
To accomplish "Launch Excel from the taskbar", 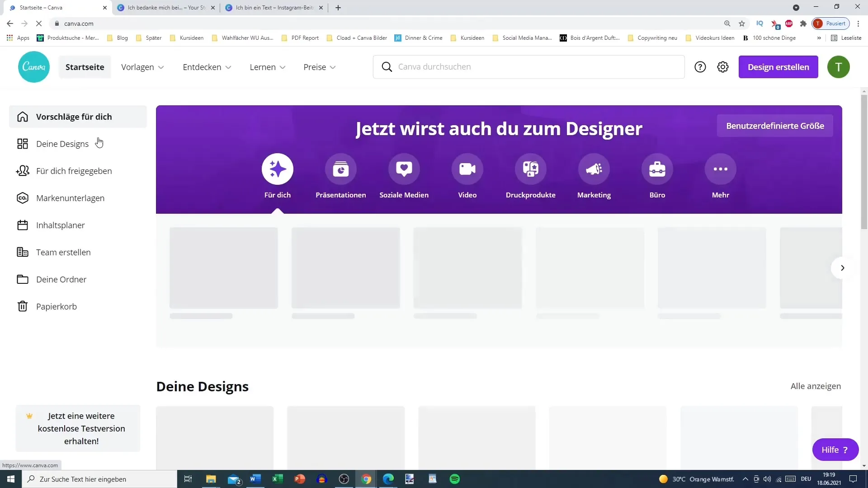I will pos(278,479).
